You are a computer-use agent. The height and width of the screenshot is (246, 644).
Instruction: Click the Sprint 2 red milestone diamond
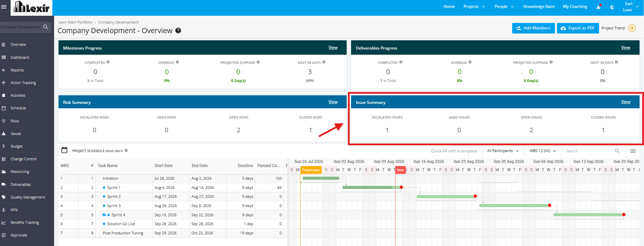475,196
